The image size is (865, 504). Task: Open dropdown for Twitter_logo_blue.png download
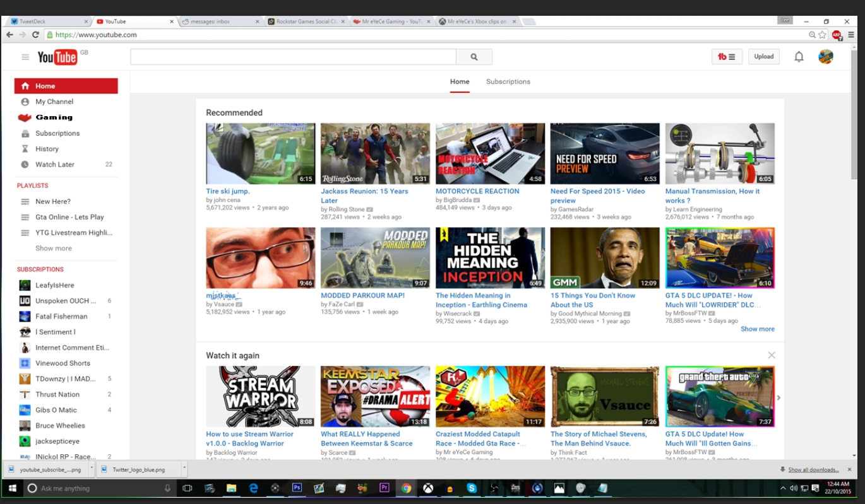pos(184,469)
